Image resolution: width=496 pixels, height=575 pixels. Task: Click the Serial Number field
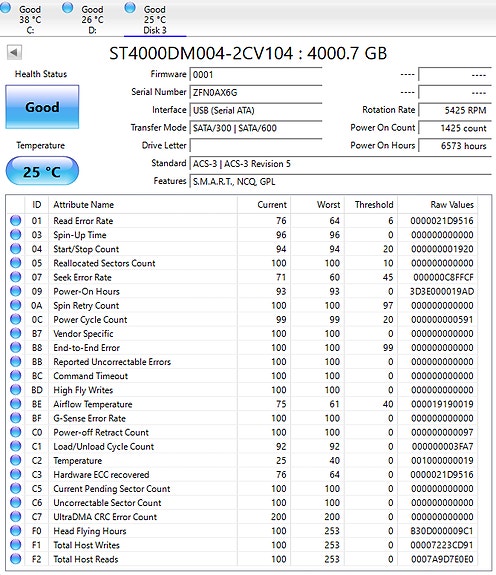(x=256, y=92)
